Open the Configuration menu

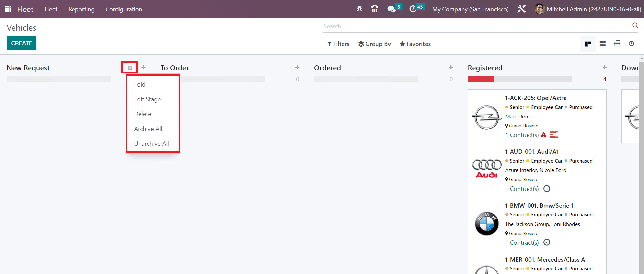click(124, 9)
